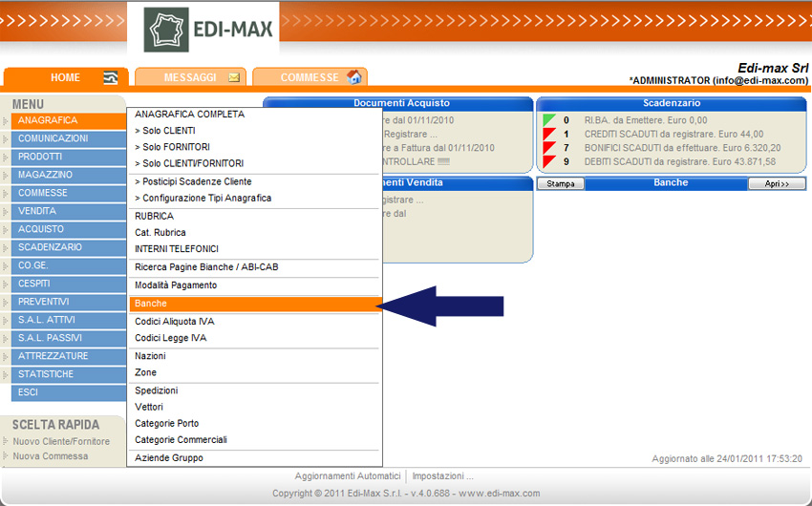This screenshot has height=506, width=812.
Task: Click ESCI to log out
Action: (x=28, y=392)
